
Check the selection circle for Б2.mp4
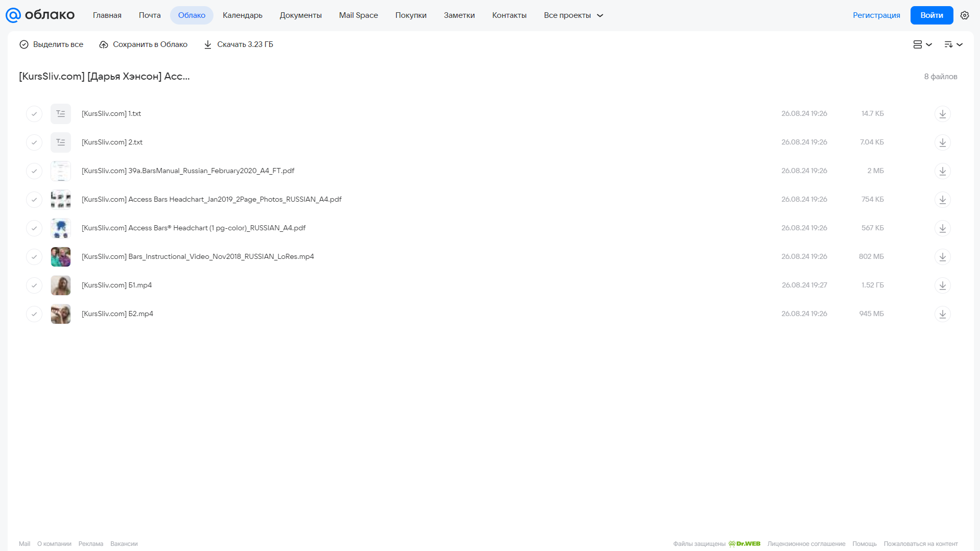pyautogui.click(x=34, y=314)
